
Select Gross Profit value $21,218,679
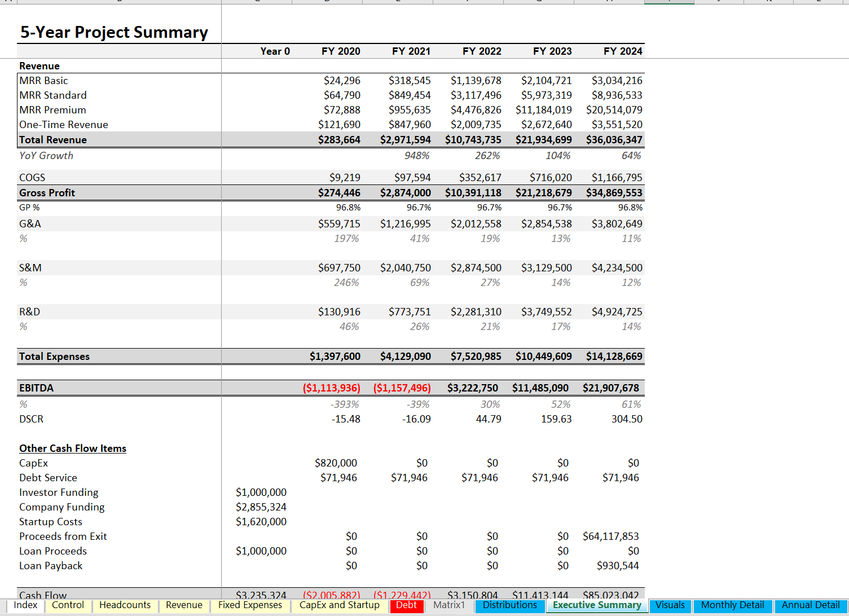[x=543, y=193]
